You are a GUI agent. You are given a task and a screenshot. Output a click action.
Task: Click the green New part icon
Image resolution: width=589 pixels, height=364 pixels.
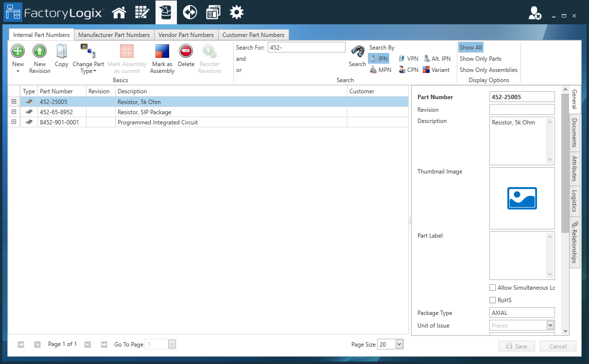[x=18, y=51]
